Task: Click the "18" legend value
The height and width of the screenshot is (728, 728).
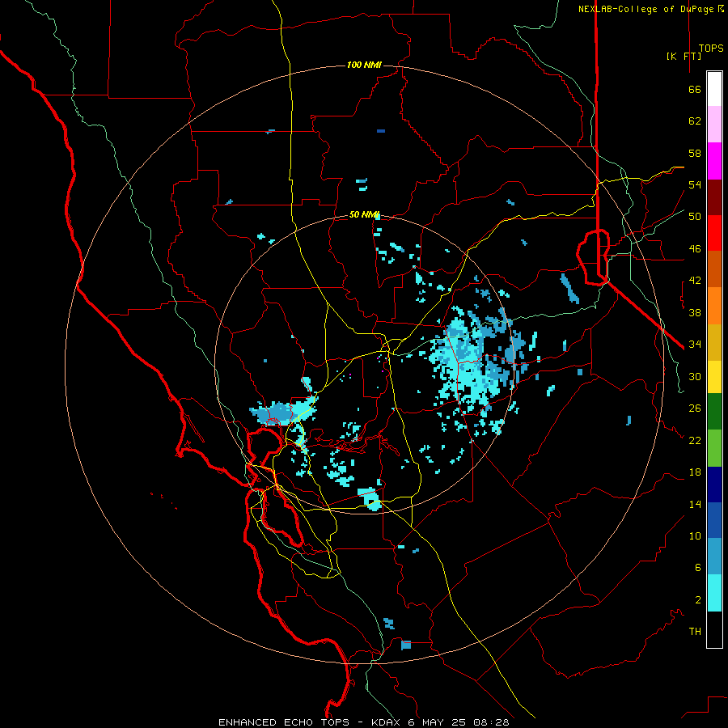Action: pyautogui.click(x=695, y=472)
